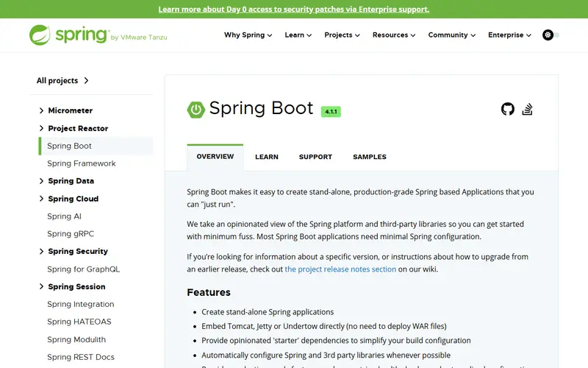588x368 pixels.
Task: Open the Stack Overflow icon for Spring Boot
Action: click(x=527, y=109)
